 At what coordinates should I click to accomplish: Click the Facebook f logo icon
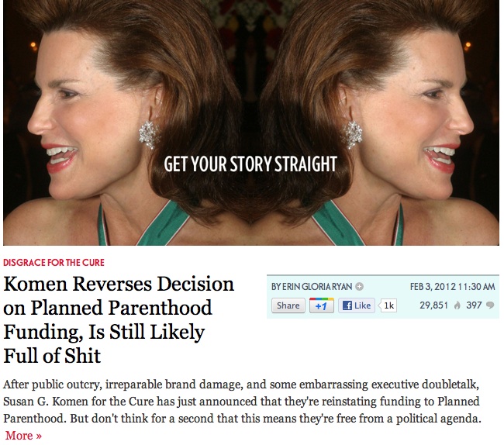click(x=347, y=305)
